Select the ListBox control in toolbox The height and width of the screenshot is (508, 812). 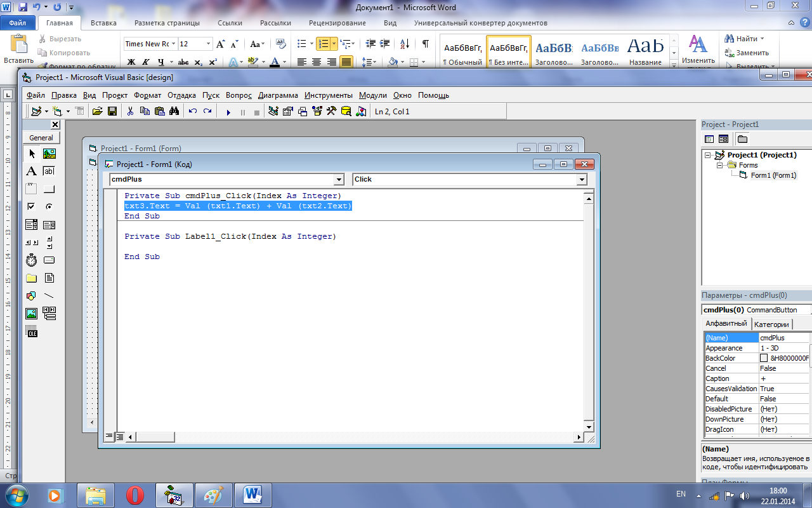[x=49, y=225]
